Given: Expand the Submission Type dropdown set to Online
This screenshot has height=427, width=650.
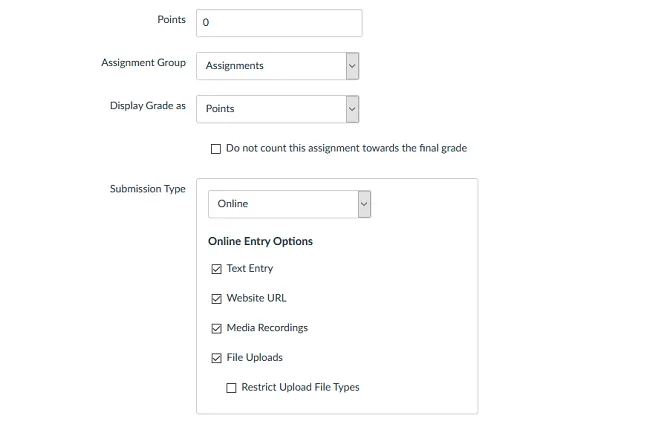Looking at the screenshot, I should point(282,204).
